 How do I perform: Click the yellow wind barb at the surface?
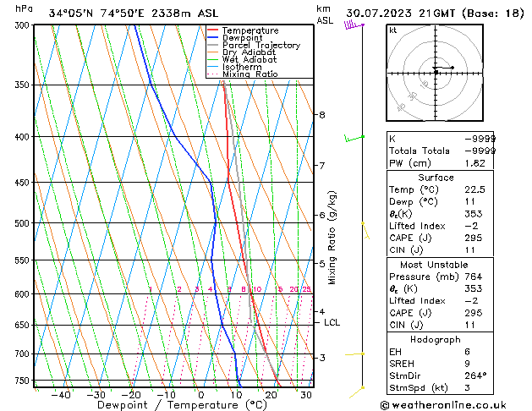click(x=357, y=392)
